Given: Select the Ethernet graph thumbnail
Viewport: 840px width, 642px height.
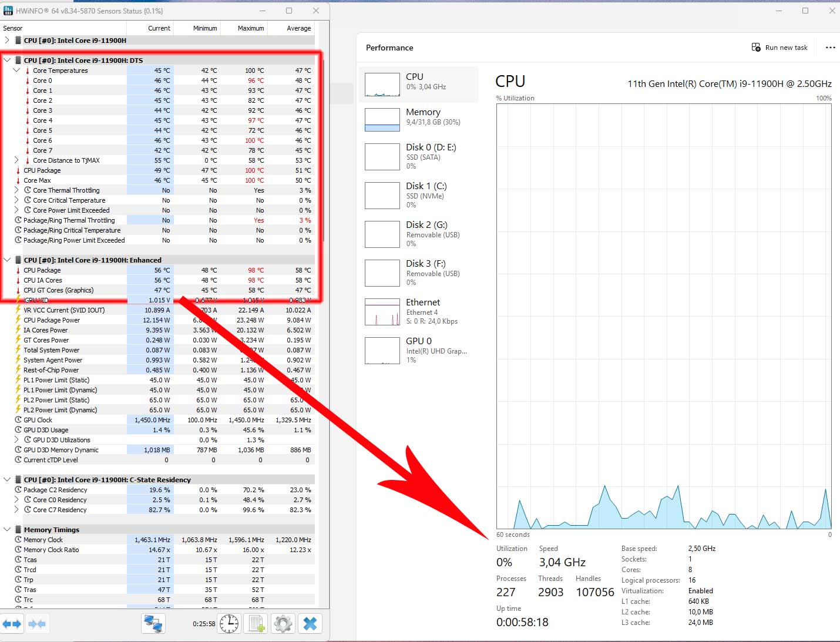Looking at the screenshot, I should point(382,312).
